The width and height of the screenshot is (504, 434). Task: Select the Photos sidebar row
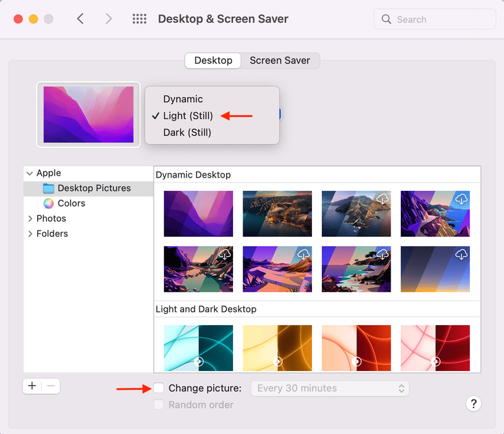click(x=88, y=219)
